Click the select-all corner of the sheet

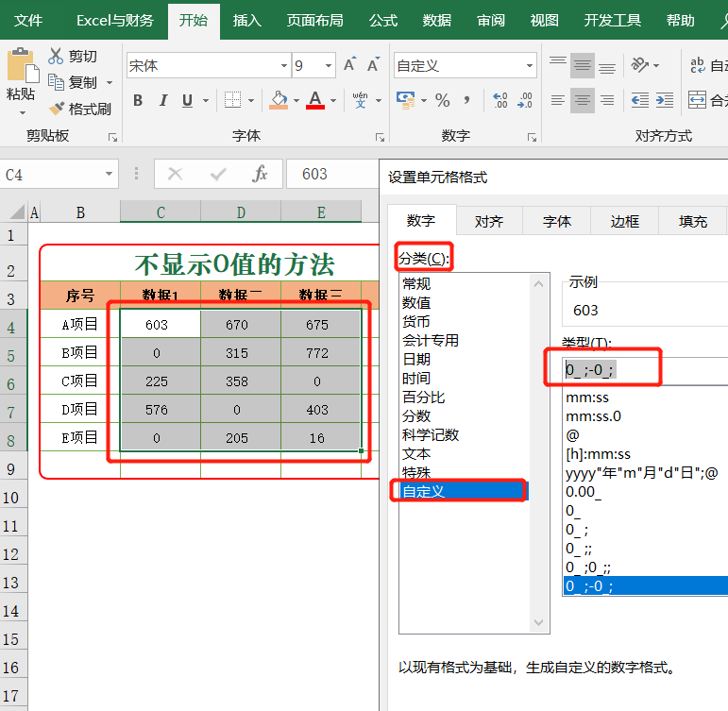pos(17,212)
